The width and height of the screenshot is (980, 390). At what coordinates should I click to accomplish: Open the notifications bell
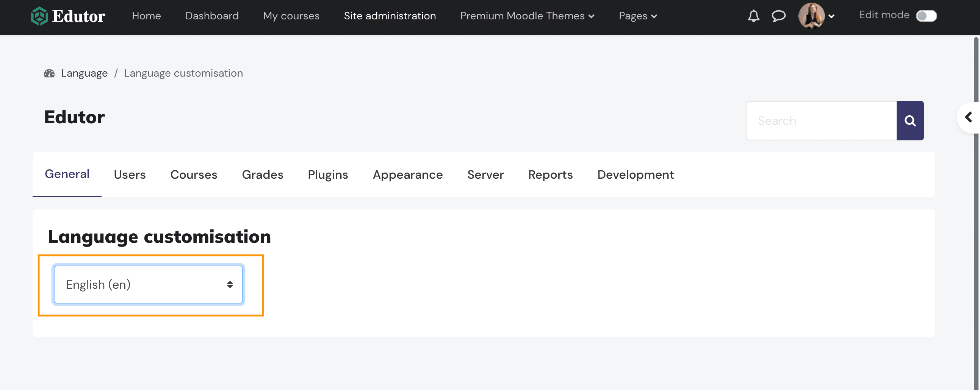753,16
